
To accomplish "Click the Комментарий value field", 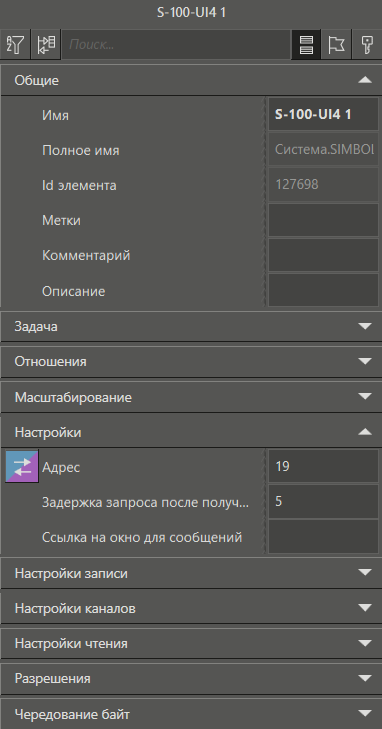I will (x=323, y=255).
